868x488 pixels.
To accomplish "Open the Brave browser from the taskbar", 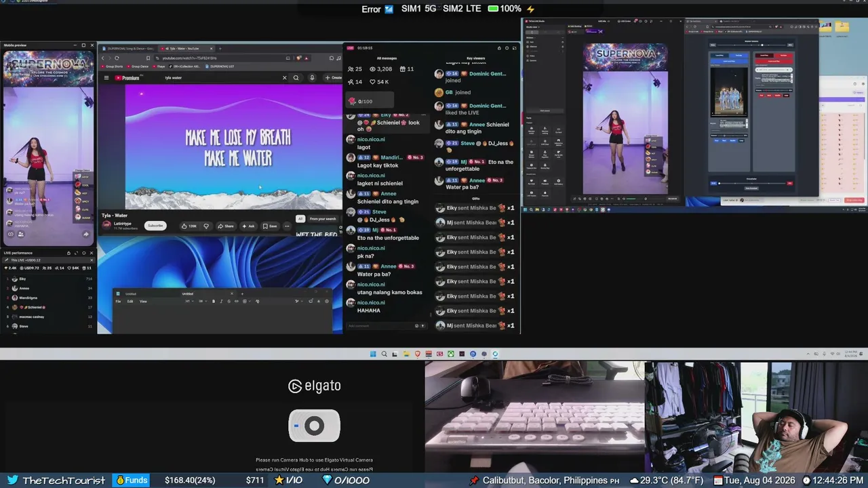I will [x=417, y=354].
